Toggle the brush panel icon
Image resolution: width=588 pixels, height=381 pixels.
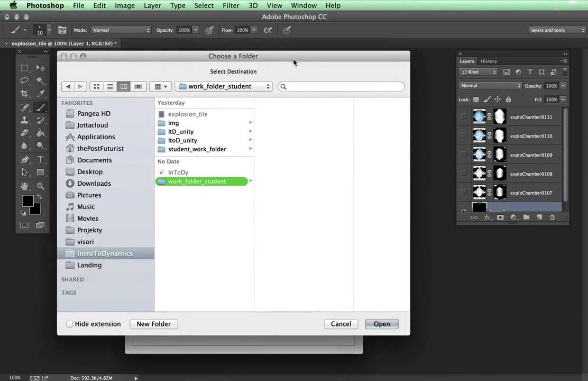click(x=62, y=30)
